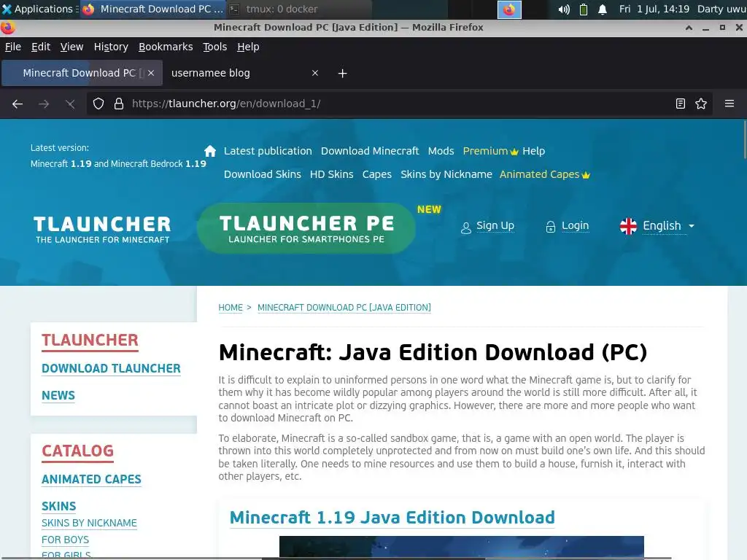This screenshot has height=560, width=747.
Task: Open Latest publication link
Action: click(x=268, y=151)
